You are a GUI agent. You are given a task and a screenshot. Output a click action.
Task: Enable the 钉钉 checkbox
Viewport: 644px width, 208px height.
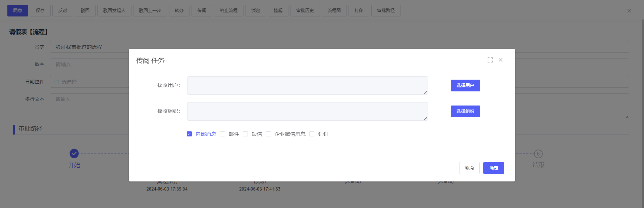point(312,134)
